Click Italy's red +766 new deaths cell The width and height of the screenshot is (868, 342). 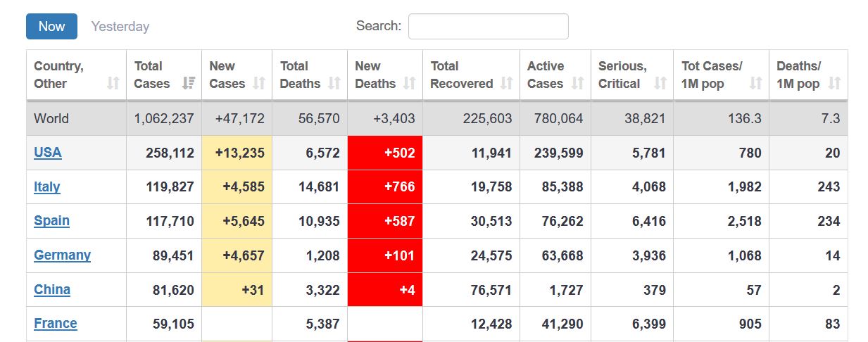pos(385,187)
